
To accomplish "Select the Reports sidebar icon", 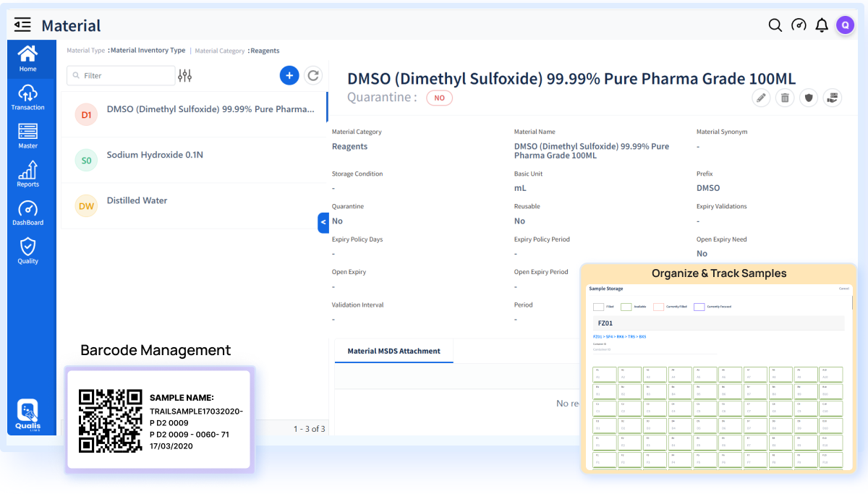I will (x=29, y=172).
